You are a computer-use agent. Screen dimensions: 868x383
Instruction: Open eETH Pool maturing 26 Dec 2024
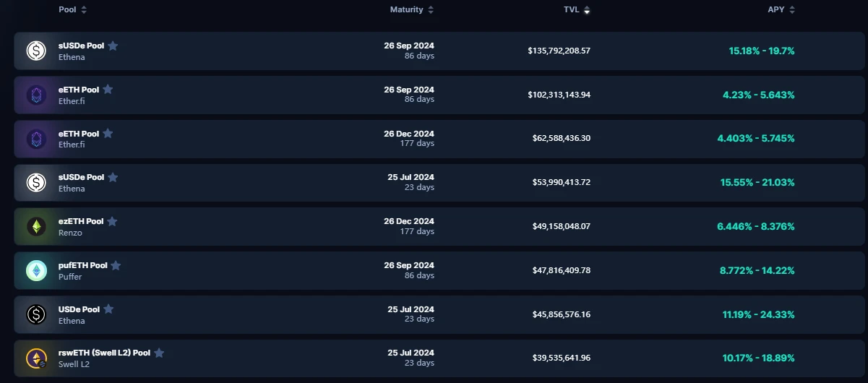79,133
